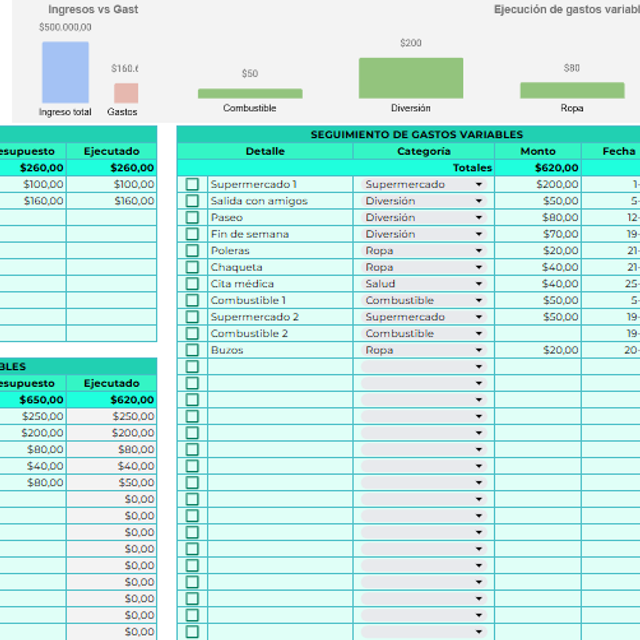
Task: Open the category dropdown for Paseo
Action: [478, 218]
